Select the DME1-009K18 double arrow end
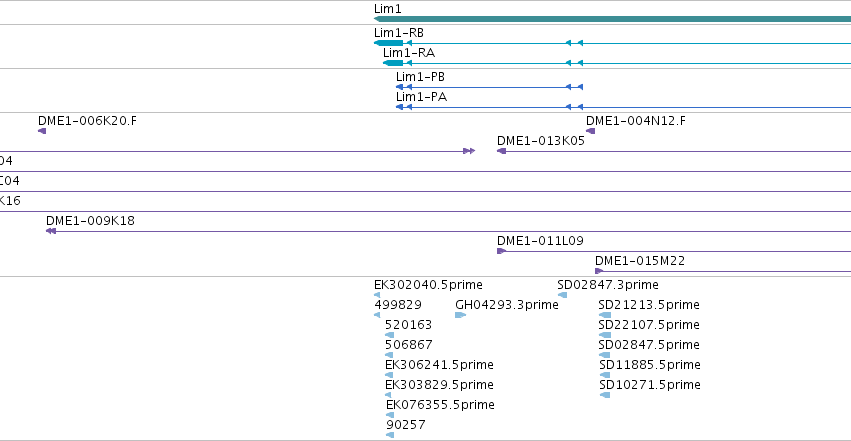Screen dimensions: 851x441 coord(51,231)
